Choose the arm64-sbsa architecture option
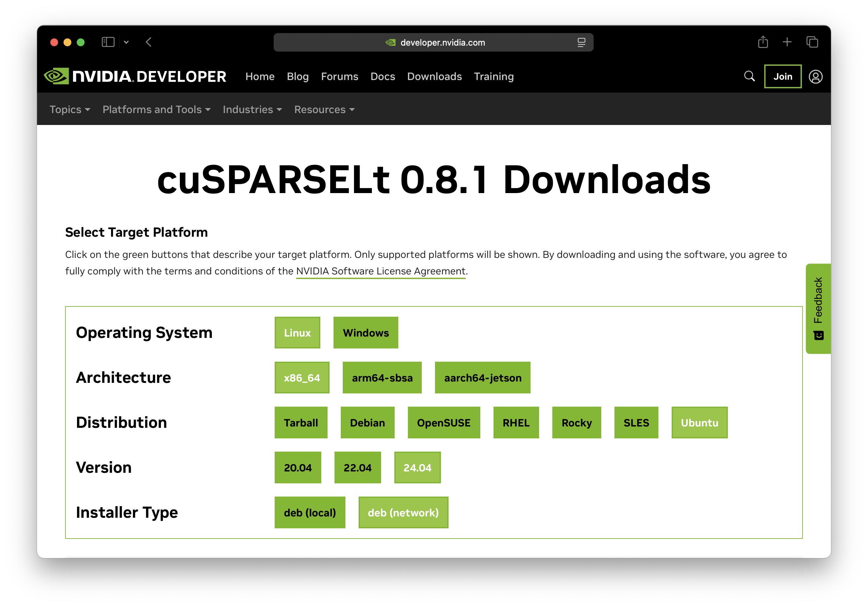Screen dimensions: 868x607 coord(382,378)
